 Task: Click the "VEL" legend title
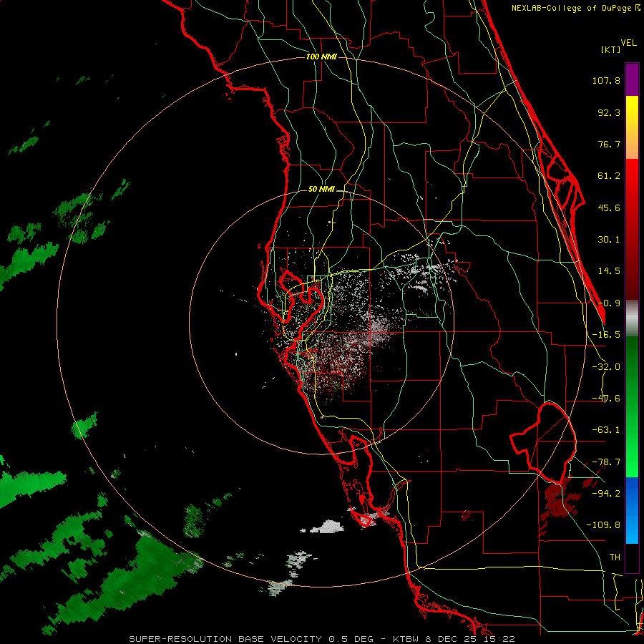click(628, 43)
